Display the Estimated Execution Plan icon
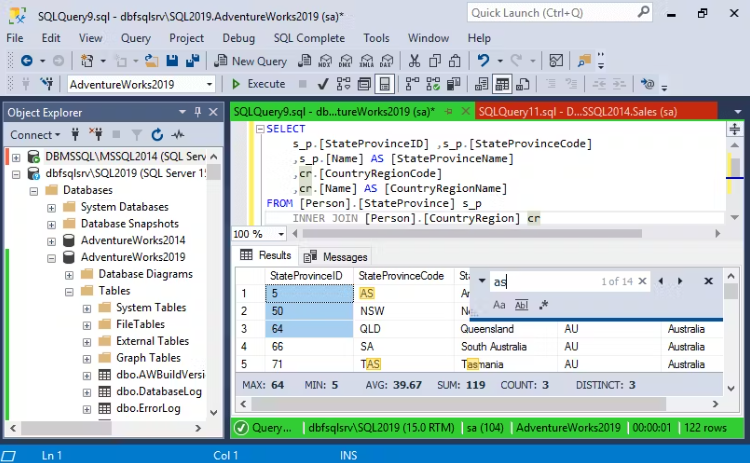Image resolution: width=750 pixels, height=463 pixels. 343,85
